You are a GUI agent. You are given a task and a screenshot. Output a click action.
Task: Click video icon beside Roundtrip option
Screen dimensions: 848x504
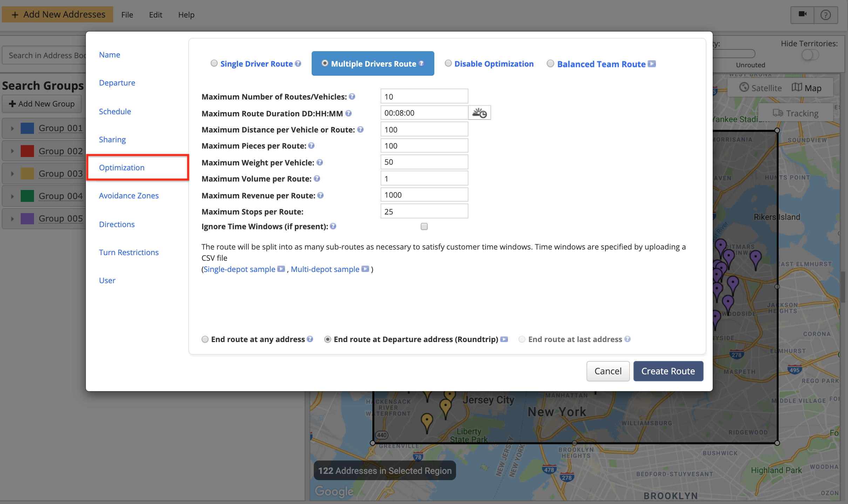504,339
